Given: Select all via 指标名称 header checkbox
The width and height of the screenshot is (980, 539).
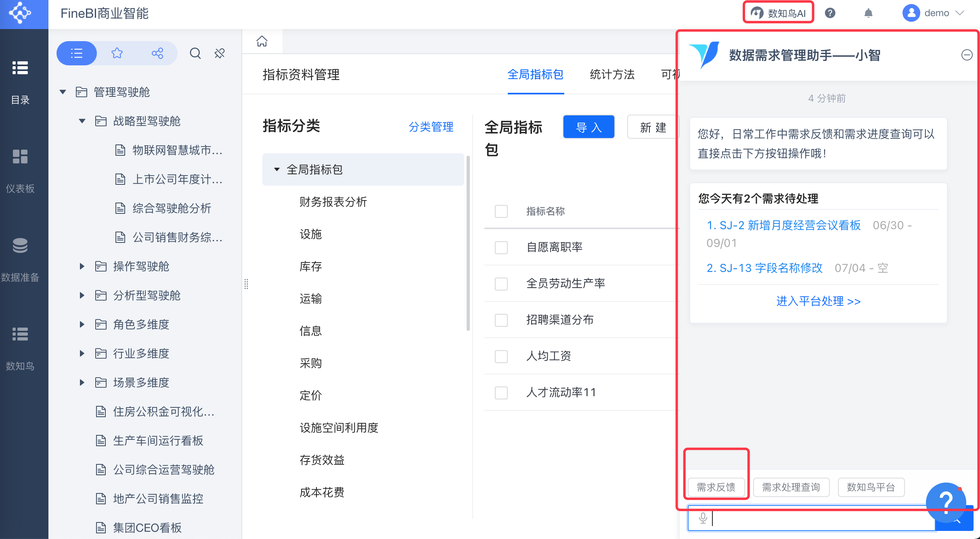Looking at the screenshot, I should pyautogui.click(x=501, y=211).
